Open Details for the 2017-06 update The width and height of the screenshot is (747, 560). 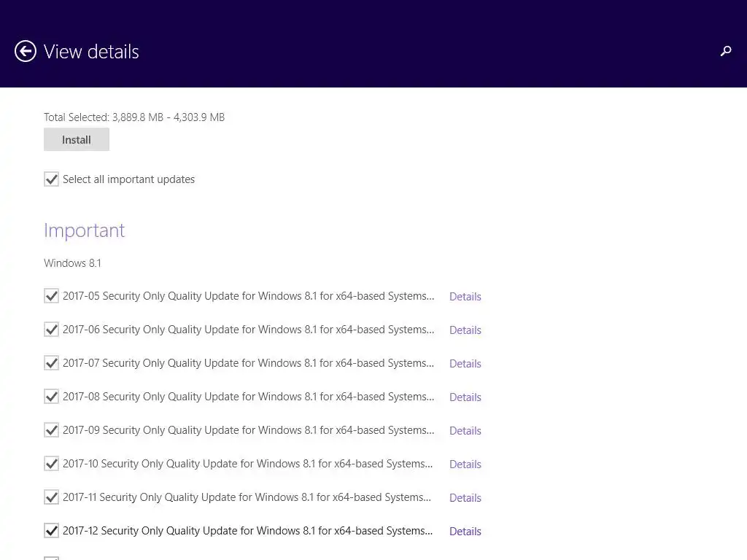pos(465,330)
